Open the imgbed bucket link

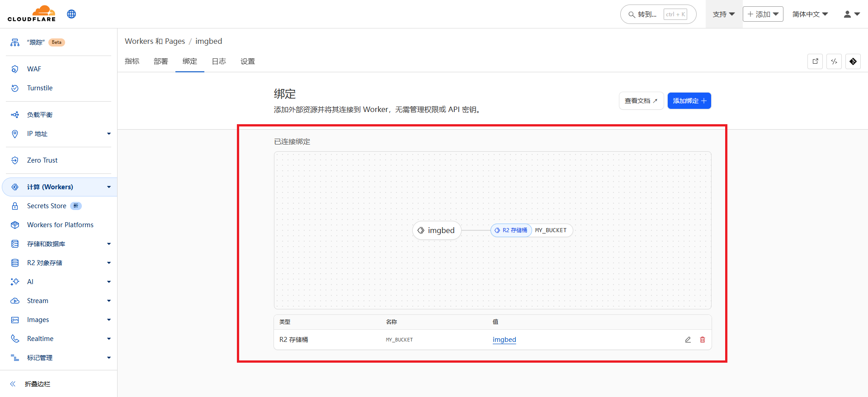click(x=504, y=340)
